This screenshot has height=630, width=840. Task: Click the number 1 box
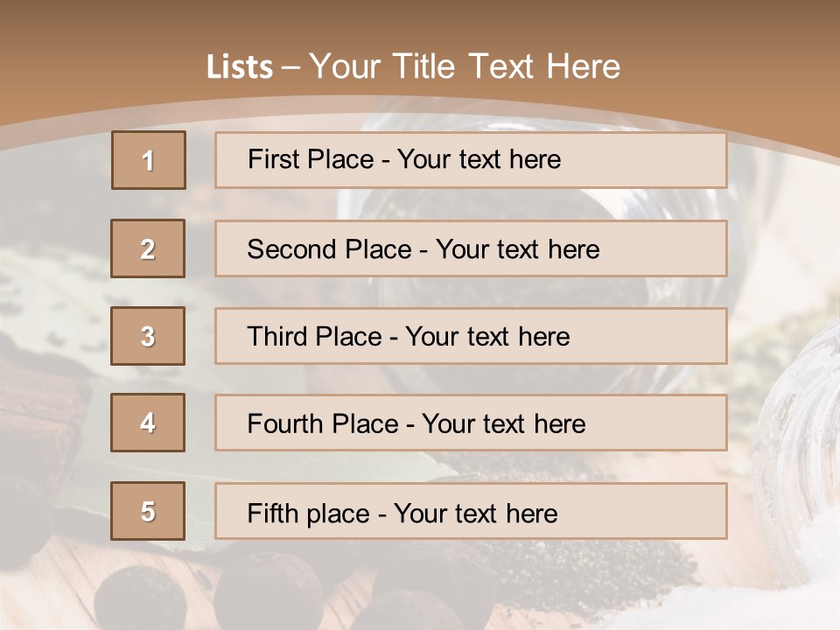point(149,160)
